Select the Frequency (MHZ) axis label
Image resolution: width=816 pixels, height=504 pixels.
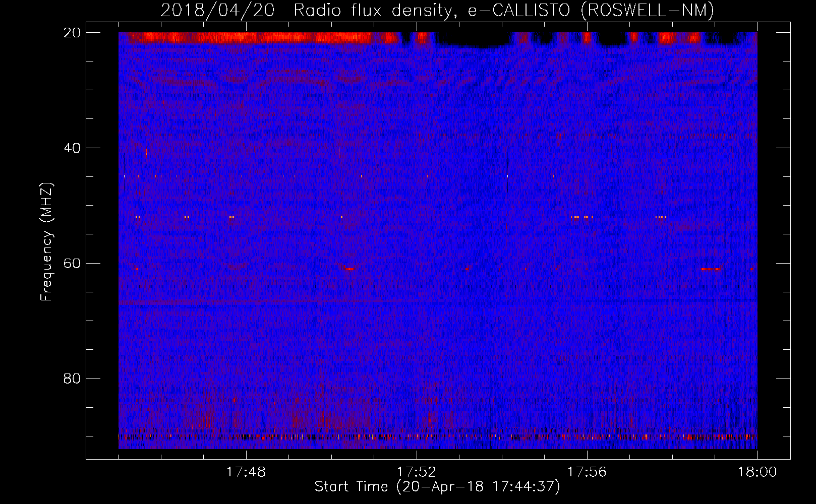[x=46, y=242]
